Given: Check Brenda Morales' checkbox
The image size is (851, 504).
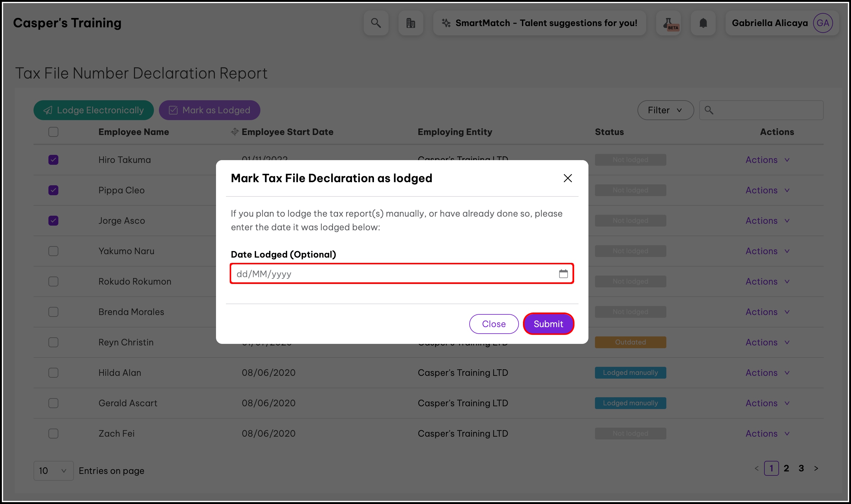Looking at the screenshot, I should click(53, 312).
